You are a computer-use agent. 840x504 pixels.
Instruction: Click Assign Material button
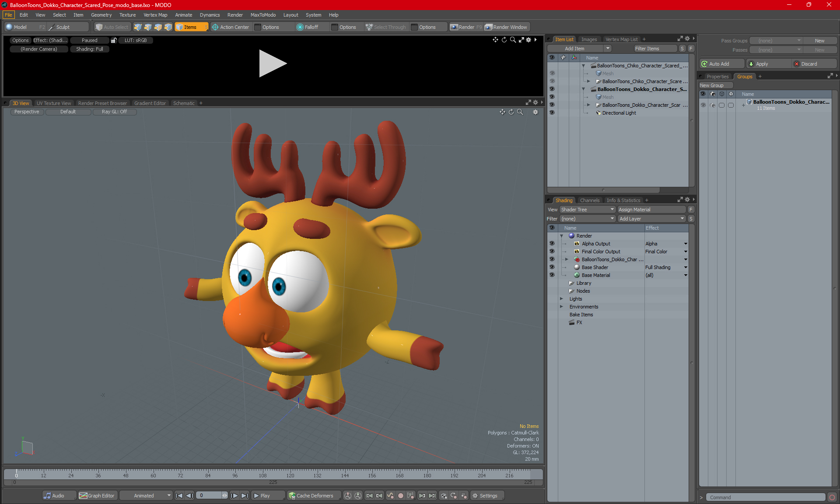[651, 210]
